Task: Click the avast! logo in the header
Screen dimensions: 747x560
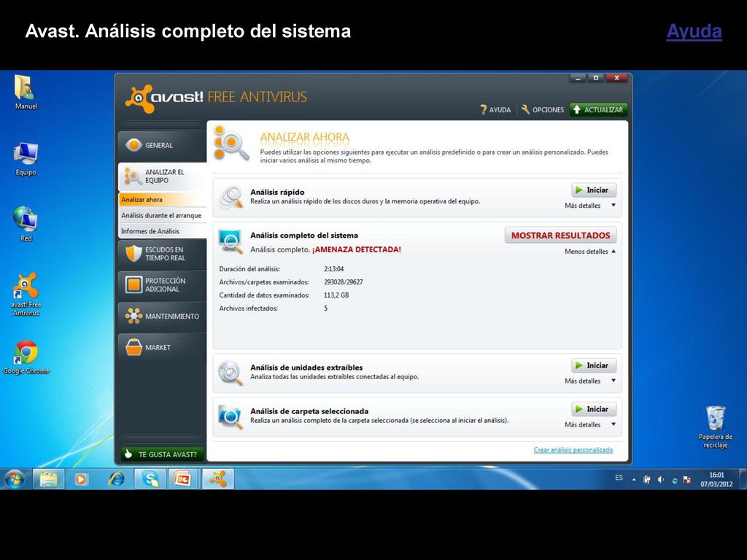Action: pyautogui.click(x=164, y=98)
